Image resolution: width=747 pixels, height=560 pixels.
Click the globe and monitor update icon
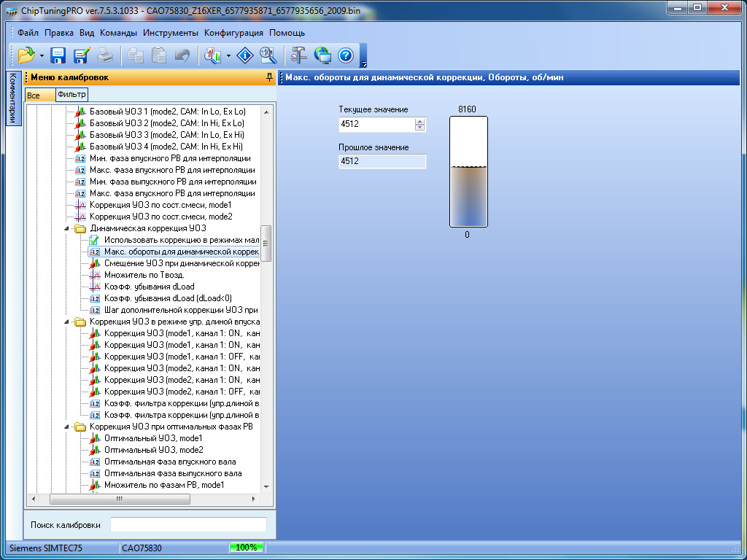[x=322, y=55]
